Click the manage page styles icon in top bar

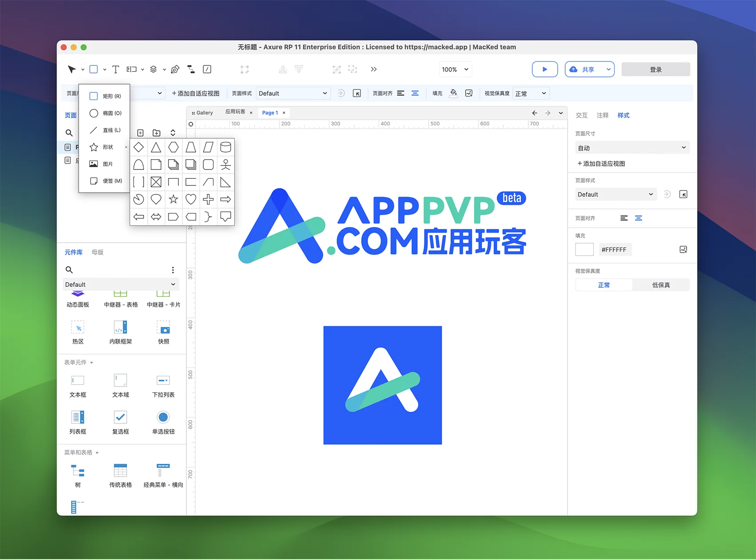coord(357,93)
